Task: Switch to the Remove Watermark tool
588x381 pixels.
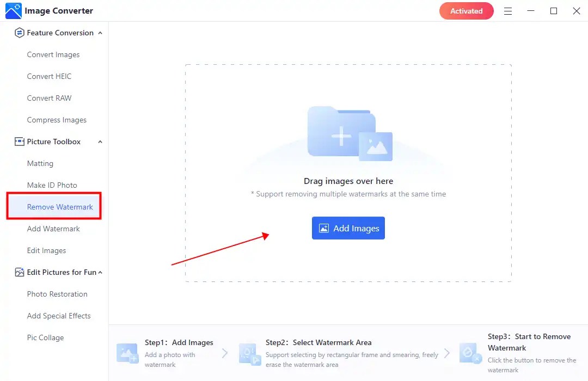Action: pyautogui.click(x=60, y=207)
